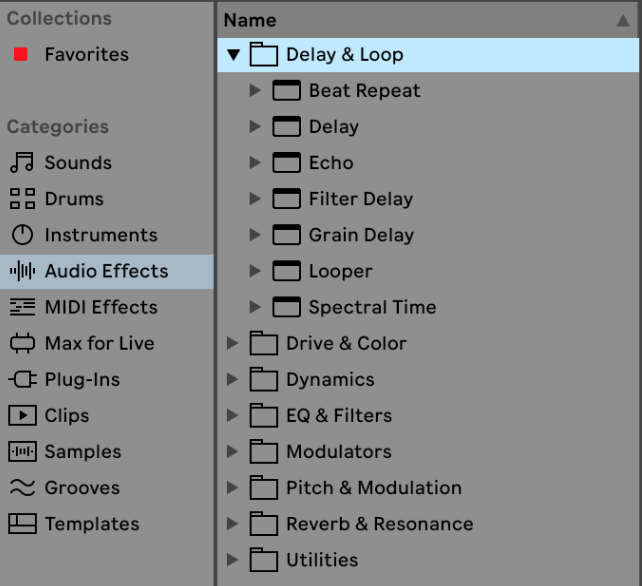Click the Grooves wave icon
Image resolution: width=642 pixels, height=586 pixels.
[x=22, y=488]
